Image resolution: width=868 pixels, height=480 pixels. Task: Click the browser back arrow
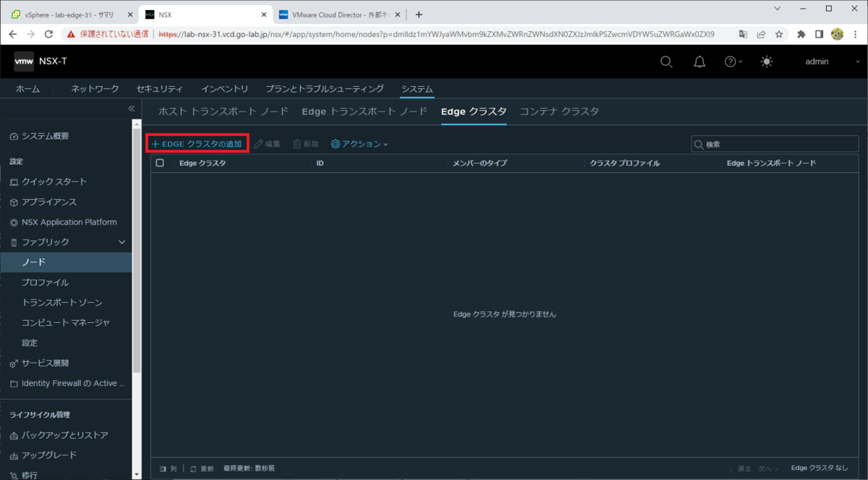click(13, 34)
